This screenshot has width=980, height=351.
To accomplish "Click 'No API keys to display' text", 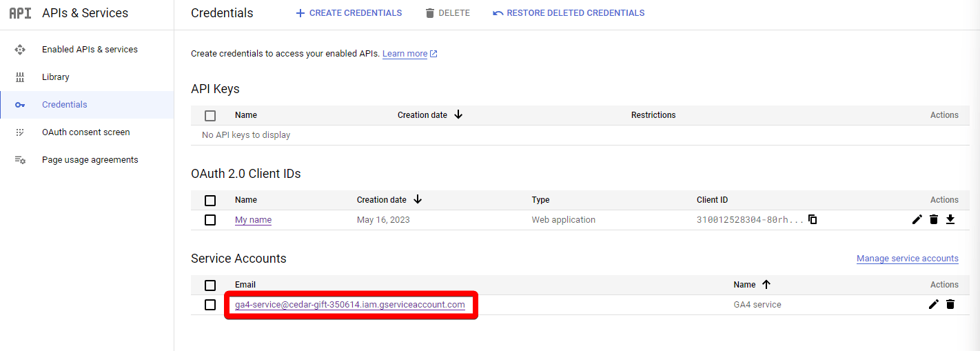I will [246, 135].
